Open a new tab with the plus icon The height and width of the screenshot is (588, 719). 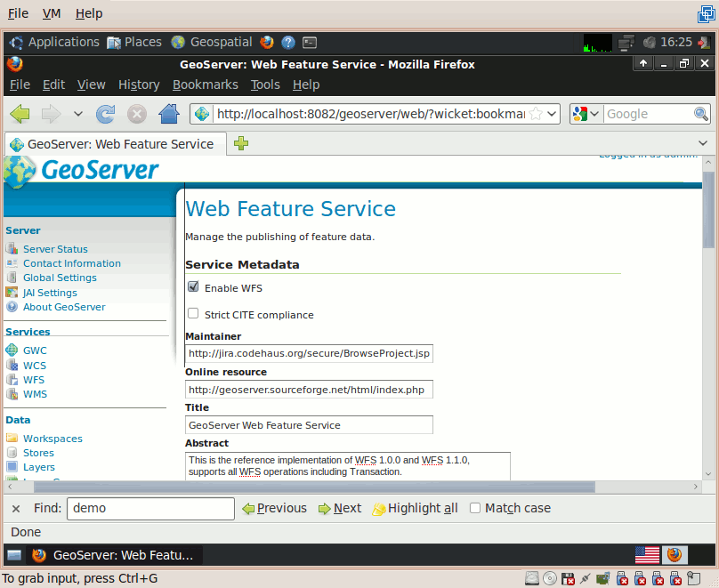[x=241, y=143]
